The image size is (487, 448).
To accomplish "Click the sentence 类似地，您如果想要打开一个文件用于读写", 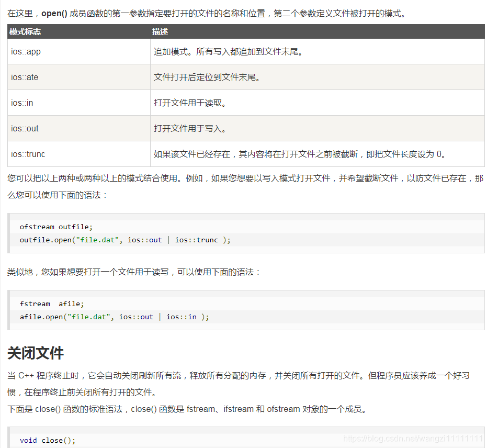I will [x=134, y=272].
